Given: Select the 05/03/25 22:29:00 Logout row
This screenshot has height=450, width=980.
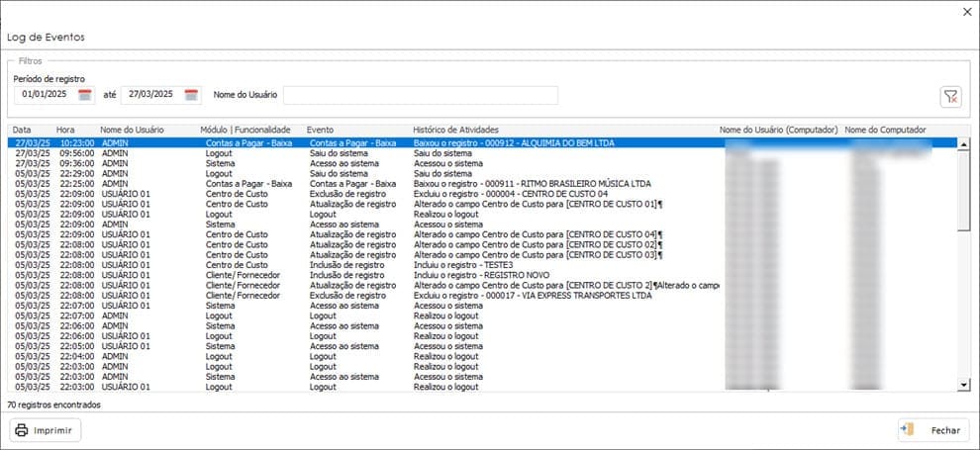Looking at the screenshot, I should pos(482,173).
